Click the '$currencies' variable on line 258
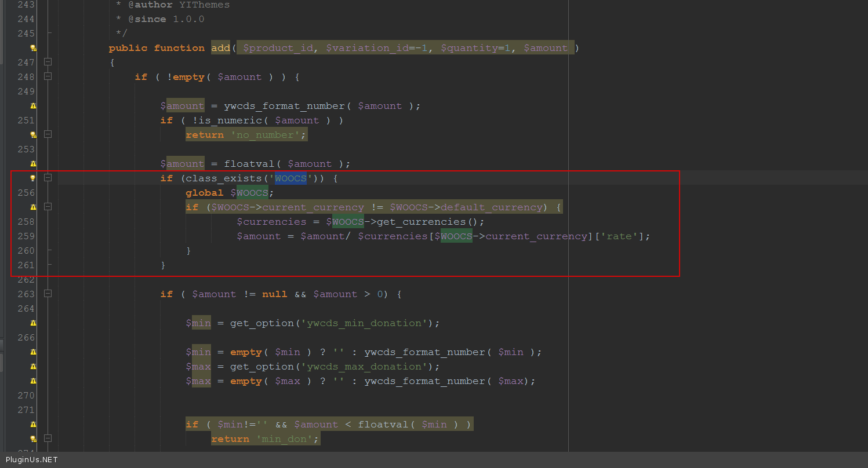 [271, 222]
